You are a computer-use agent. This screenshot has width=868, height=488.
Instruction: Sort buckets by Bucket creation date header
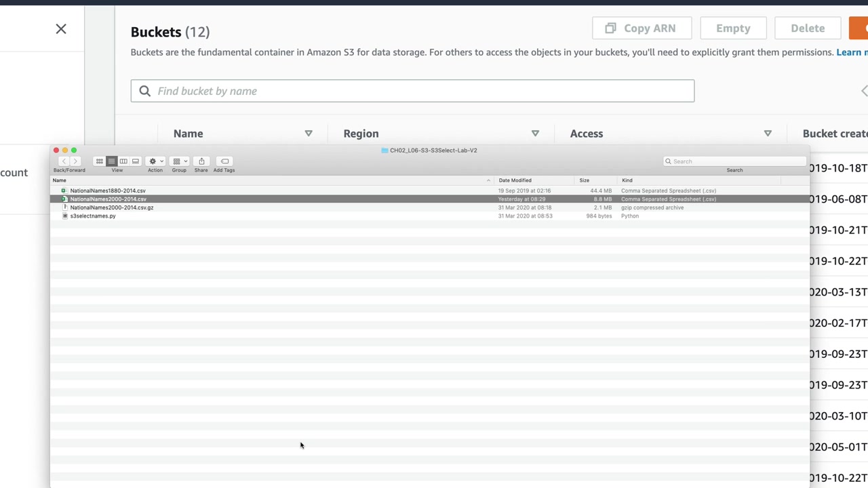(x=835, y=134)
